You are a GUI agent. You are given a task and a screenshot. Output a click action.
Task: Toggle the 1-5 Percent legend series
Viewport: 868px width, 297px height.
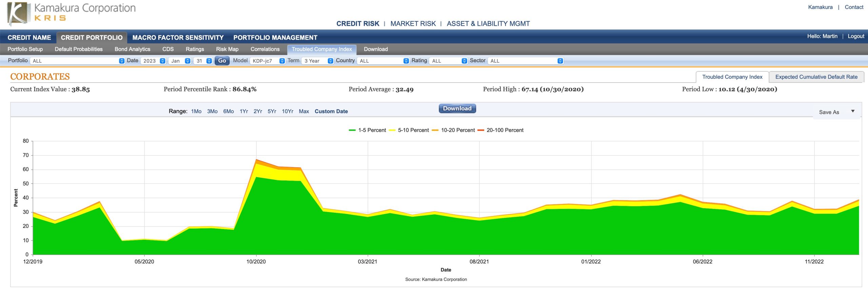point(367,130)
